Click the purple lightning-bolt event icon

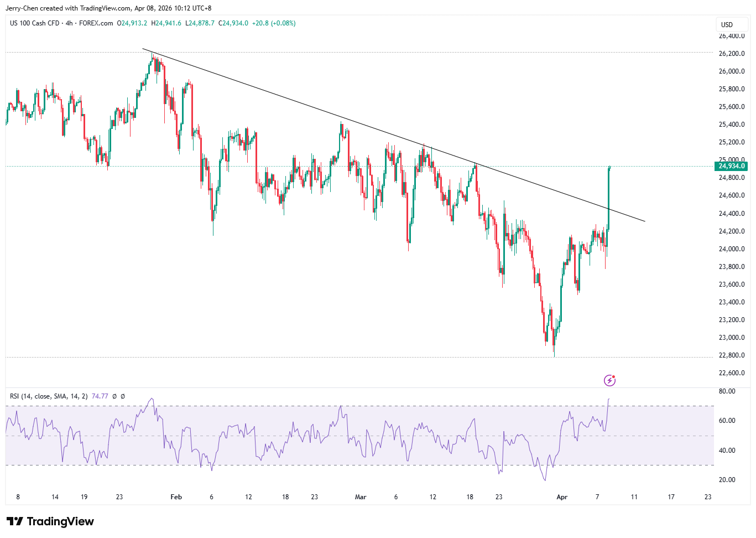609,380
